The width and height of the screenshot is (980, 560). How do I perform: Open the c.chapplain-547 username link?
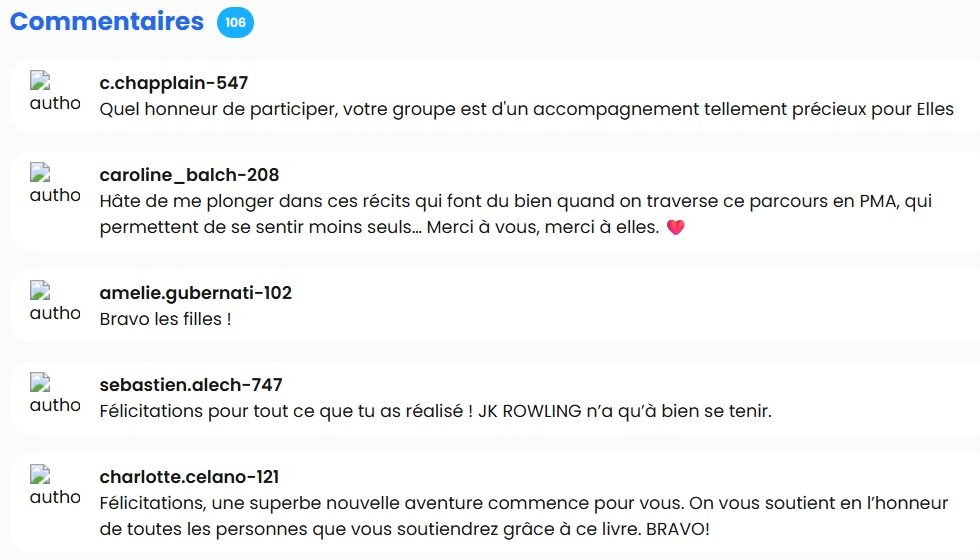click(174, 83)
